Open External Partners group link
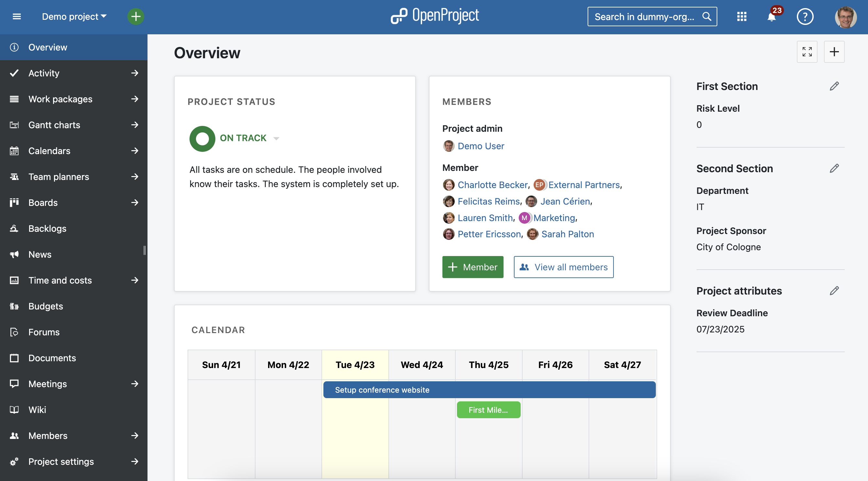The image size is (868, 481). (584, 185)
